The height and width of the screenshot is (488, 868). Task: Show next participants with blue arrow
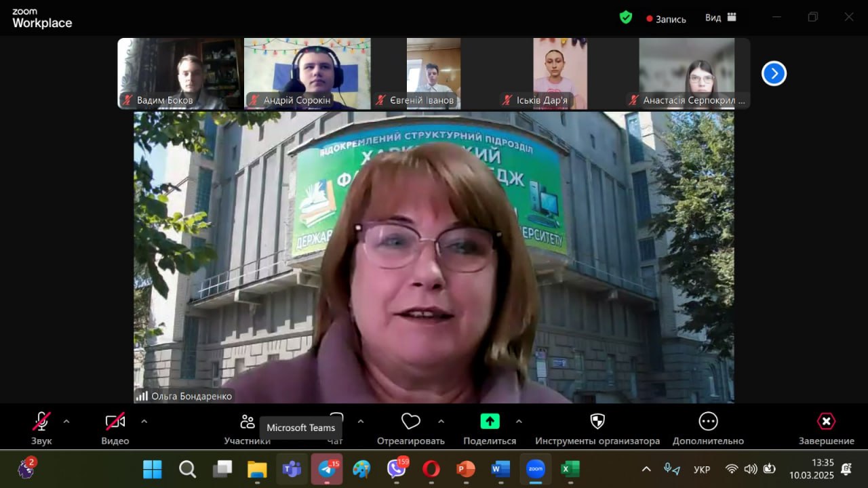[774, 73]
